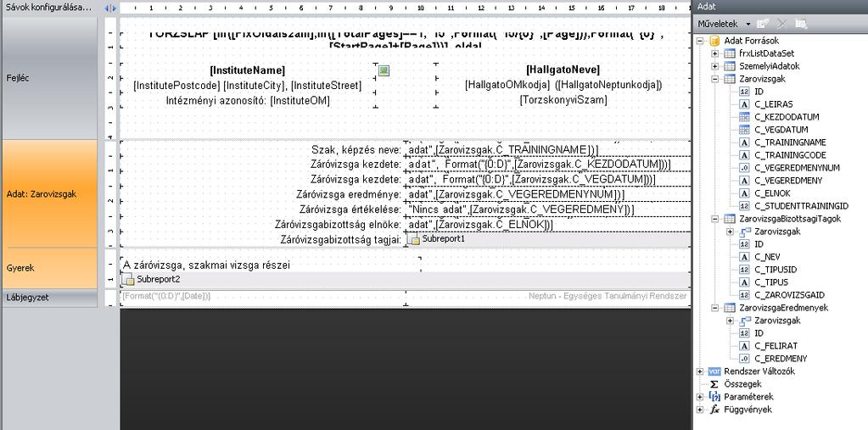Click the delete X toolbar icon
The image size is (868, 430).
tap(781, 24)
